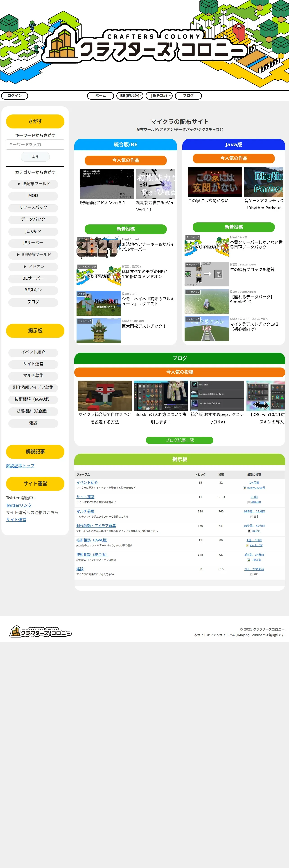Go to ホーム in navigation bar
The width and height of the screenshot is (289, 868).
pos(101,96)
